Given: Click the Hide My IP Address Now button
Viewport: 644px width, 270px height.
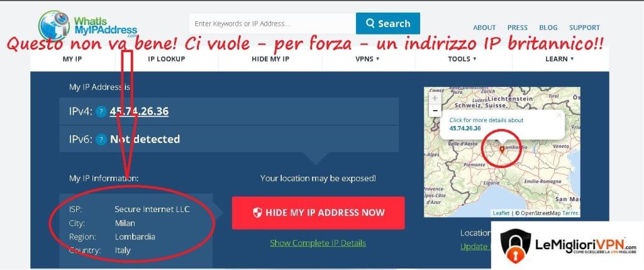Looking at the screenshot, I should click(x=318, y=213).
